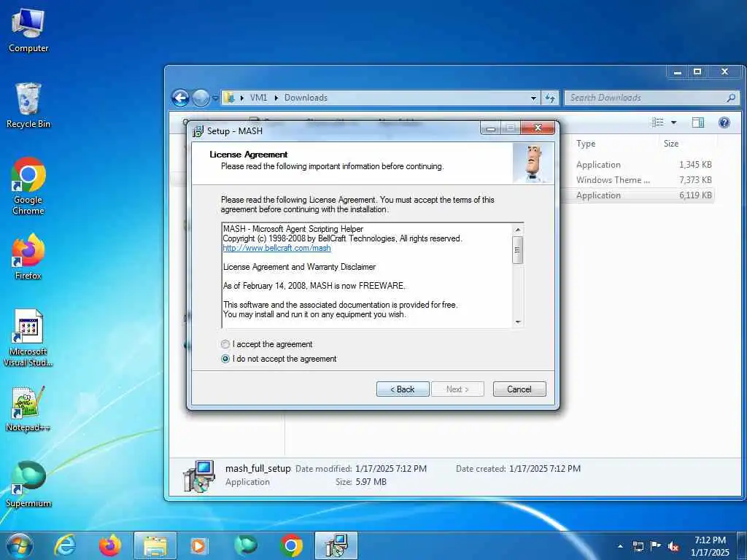Minimize the Explorer window

pos(678,72)
